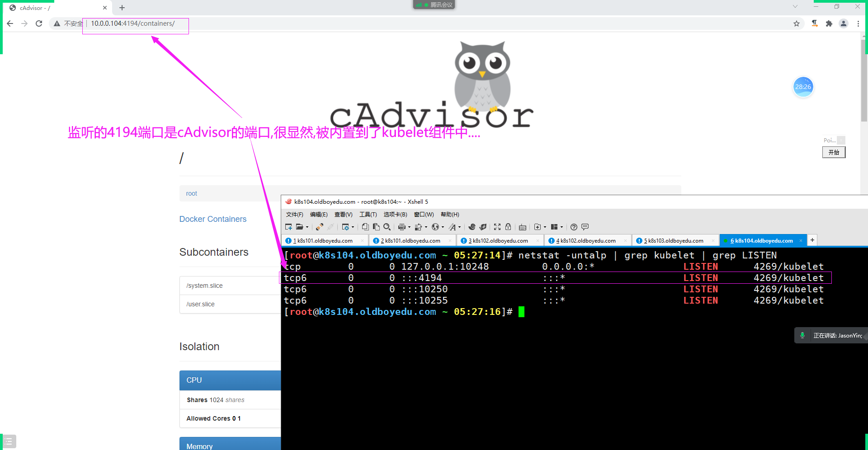Click the virtual keyboard icon in Xshell toolbar
868x450 pixels.
click(x=523, y=227)
